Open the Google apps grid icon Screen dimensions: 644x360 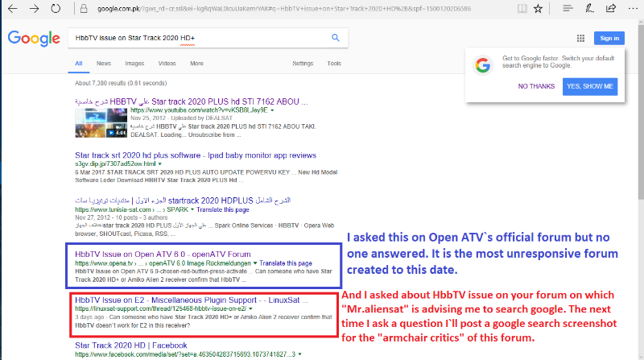(x=580, y=38)
